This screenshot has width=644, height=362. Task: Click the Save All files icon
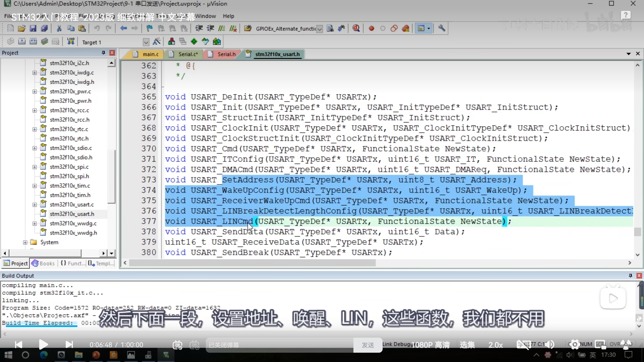[44, 28]
